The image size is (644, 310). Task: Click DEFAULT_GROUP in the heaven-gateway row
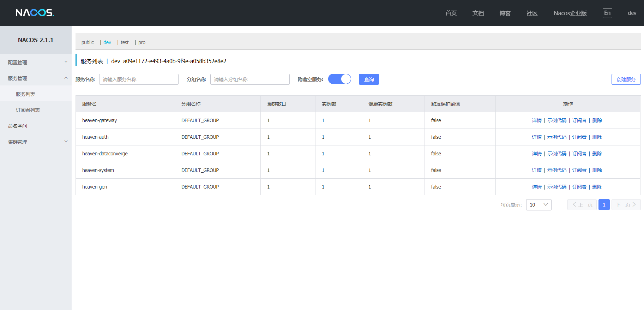200,120
